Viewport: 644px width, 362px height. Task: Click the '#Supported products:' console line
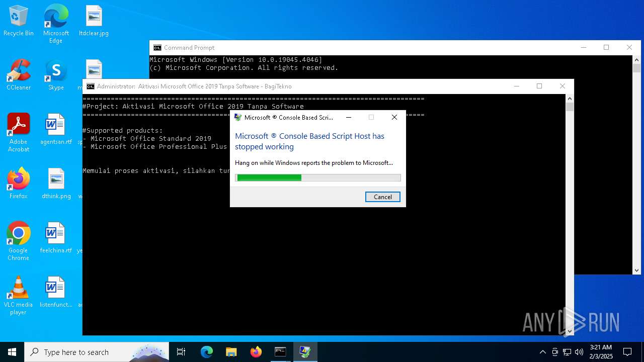click(123, 131)
